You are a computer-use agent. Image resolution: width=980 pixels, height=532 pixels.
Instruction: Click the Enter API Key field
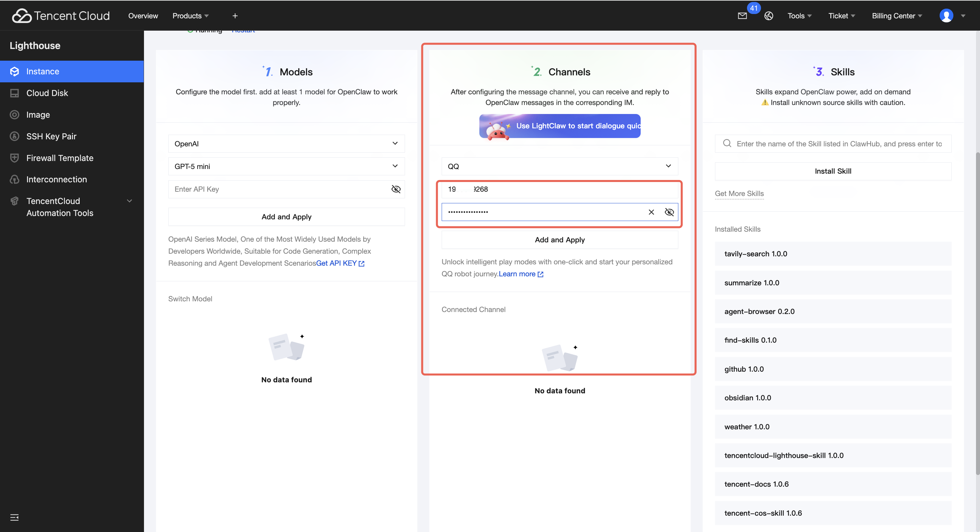point(278,189)
